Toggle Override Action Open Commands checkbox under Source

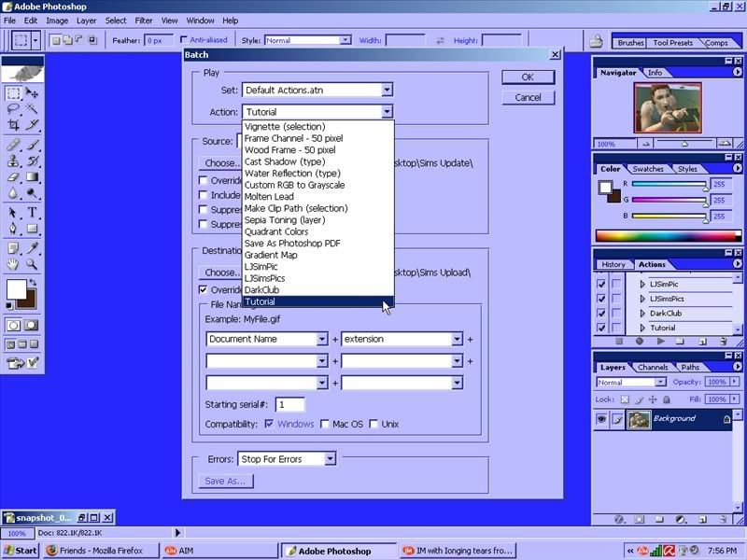coord(204,180)
